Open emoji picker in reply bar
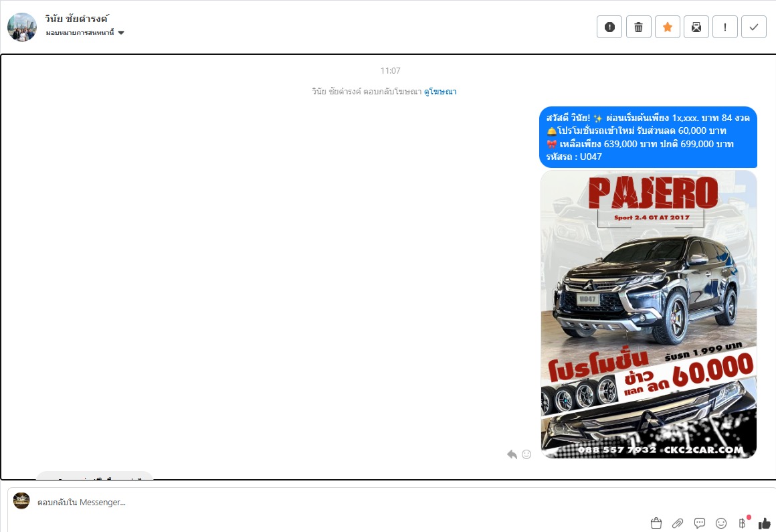Viewport: 776px width, 532px height. tap(721, 523)
